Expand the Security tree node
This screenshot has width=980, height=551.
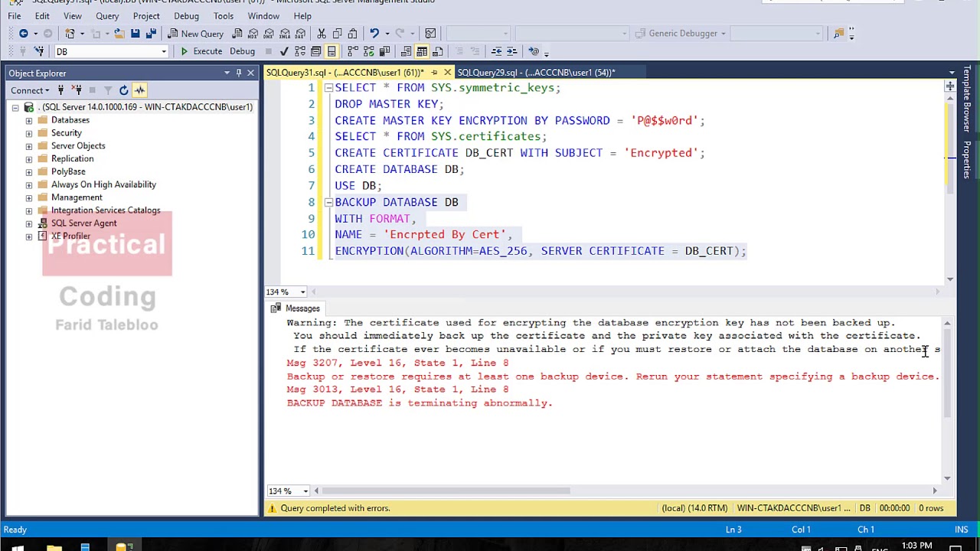tap(29, 133)
